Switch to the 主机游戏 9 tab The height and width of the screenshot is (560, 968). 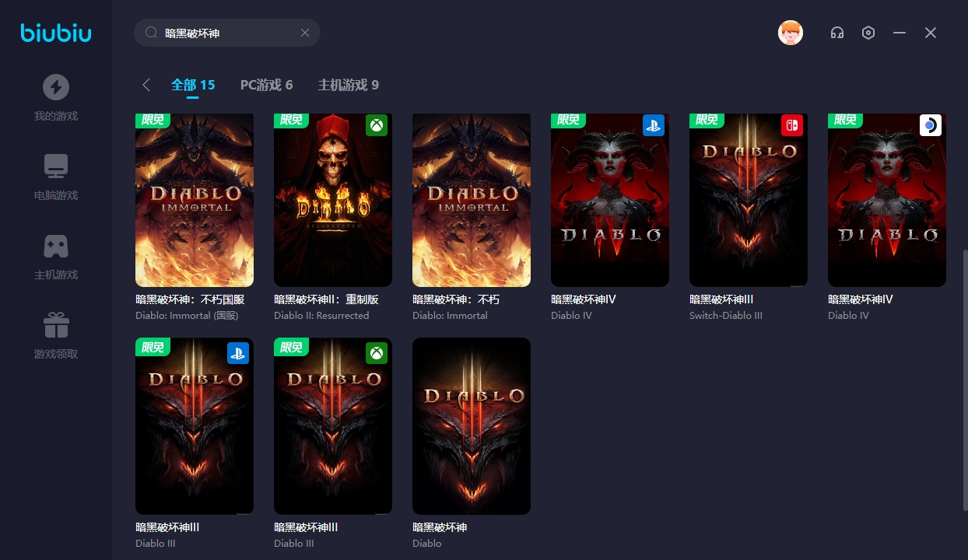[x=348, y=85]
